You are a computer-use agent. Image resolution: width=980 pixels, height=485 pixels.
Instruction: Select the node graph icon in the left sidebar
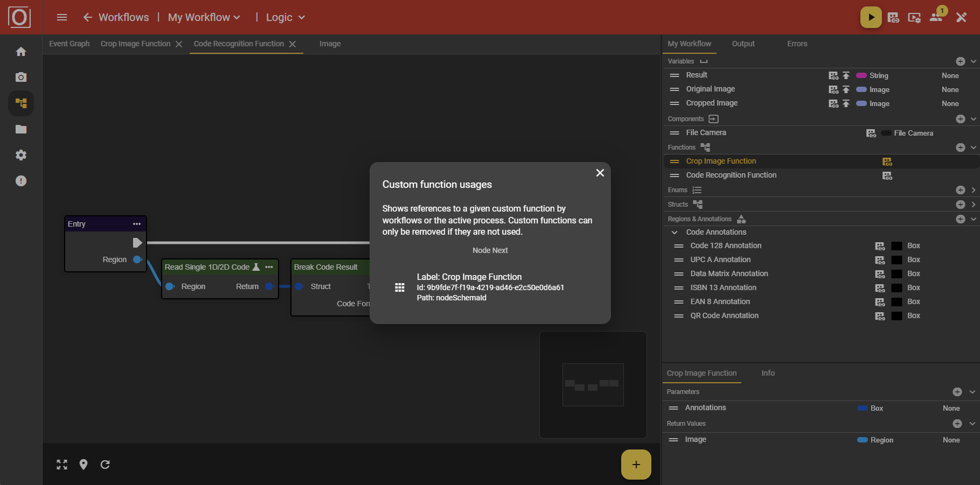[20, 103]
